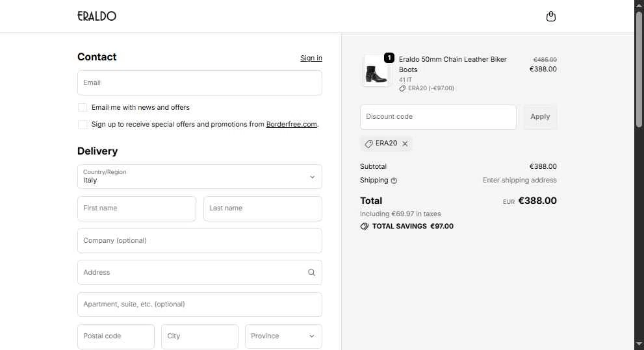Click the shipping info question icon

(394, 181)
